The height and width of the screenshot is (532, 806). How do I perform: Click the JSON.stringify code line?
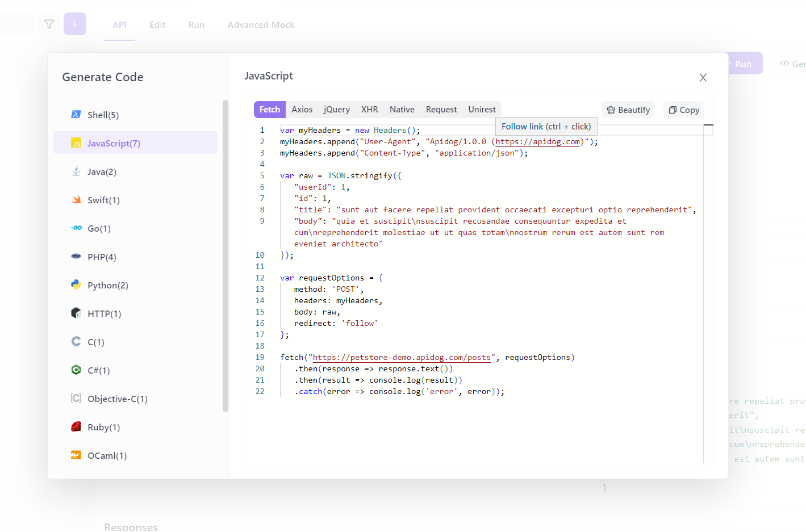[341, 176]
